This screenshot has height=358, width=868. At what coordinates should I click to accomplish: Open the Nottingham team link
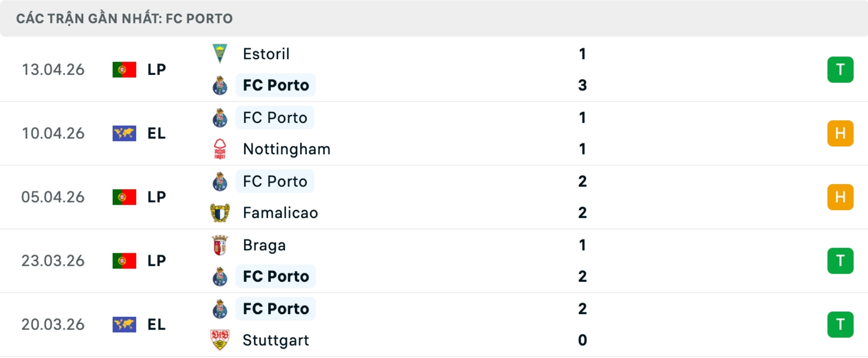coord(286,149)
